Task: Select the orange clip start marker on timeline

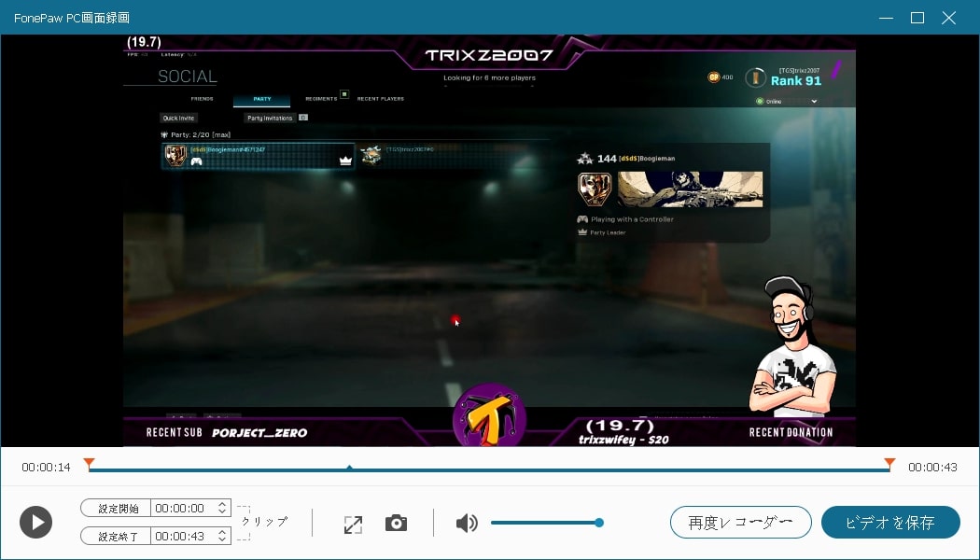Action: [x=90, y=463]
